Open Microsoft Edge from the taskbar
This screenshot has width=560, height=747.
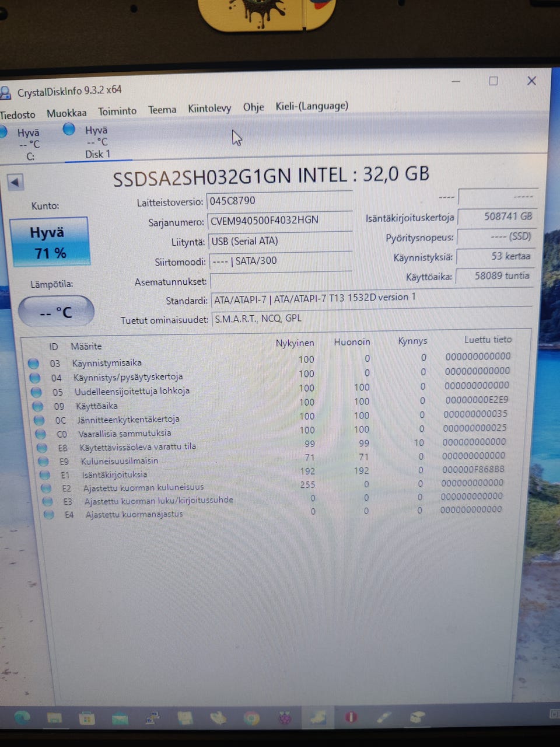click(x=22, y=718)
